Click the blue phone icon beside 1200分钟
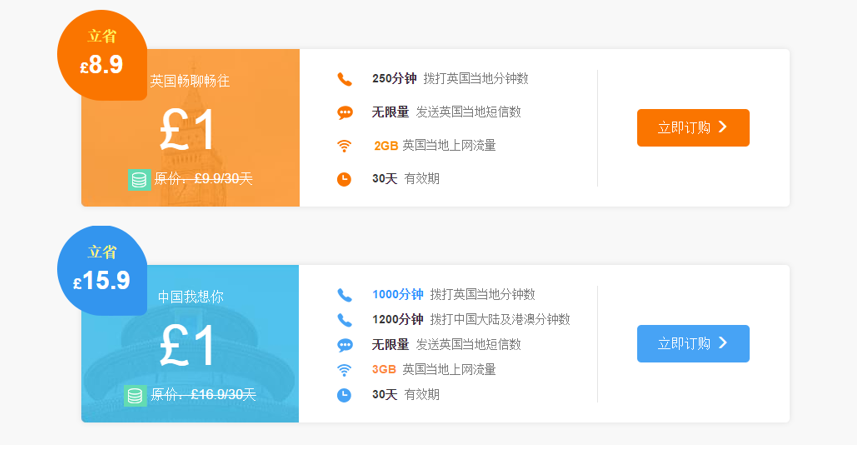This screenshot has height=462, width=857. click(x=344, y=319)
